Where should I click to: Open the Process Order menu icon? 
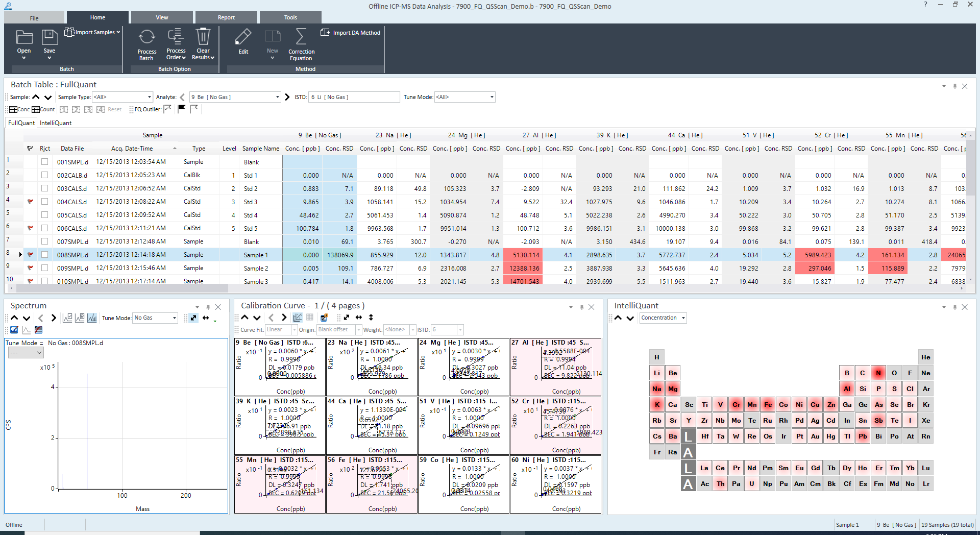176,36
